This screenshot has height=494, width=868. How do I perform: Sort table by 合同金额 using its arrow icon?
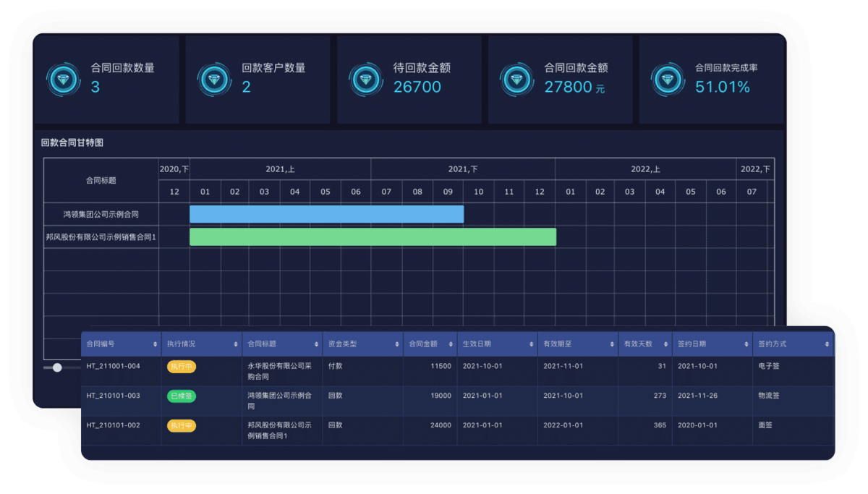coord(450,344)
